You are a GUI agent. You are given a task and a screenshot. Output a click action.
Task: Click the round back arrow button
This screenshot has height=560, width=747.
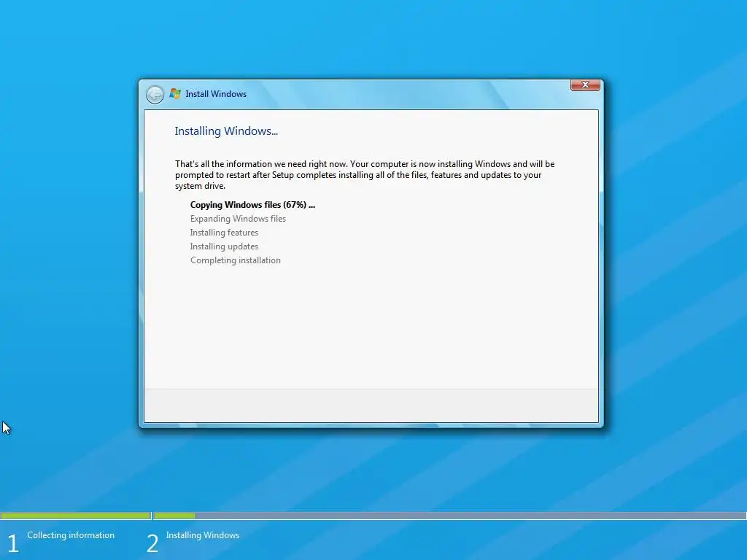(x=155, y=95)
